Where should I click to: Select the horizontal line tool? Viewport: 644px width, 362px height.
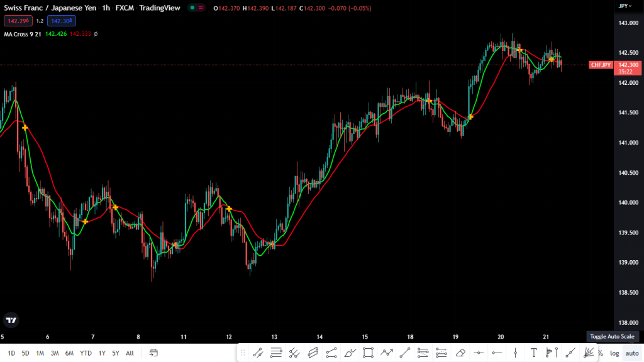point(479,353)
